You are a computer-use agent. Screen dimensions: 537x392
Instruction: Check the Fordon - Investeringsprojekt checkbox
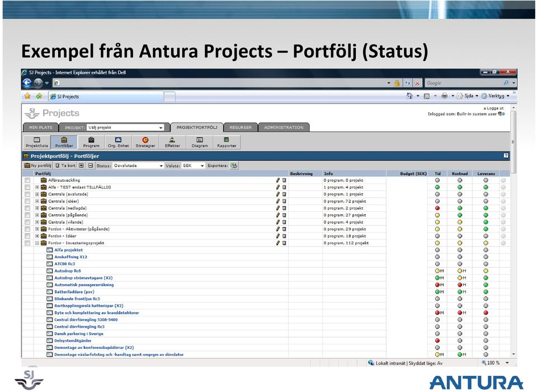click(27, 243)
